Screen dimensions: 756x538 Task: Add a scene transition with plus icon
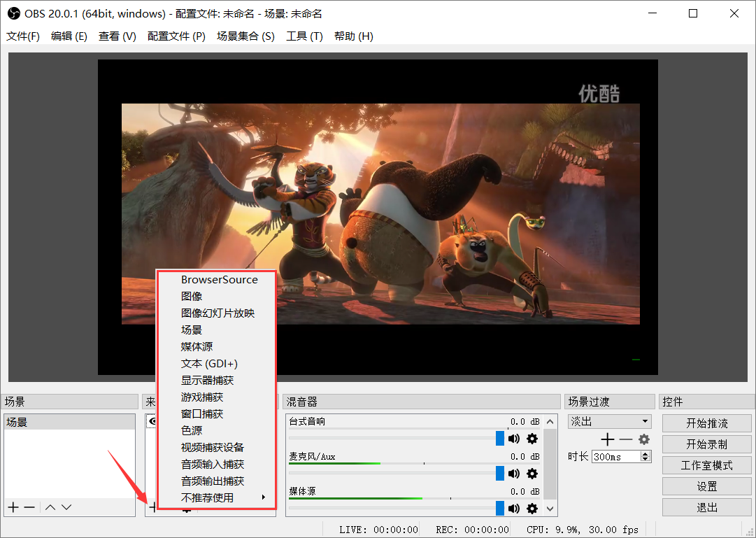608,439
